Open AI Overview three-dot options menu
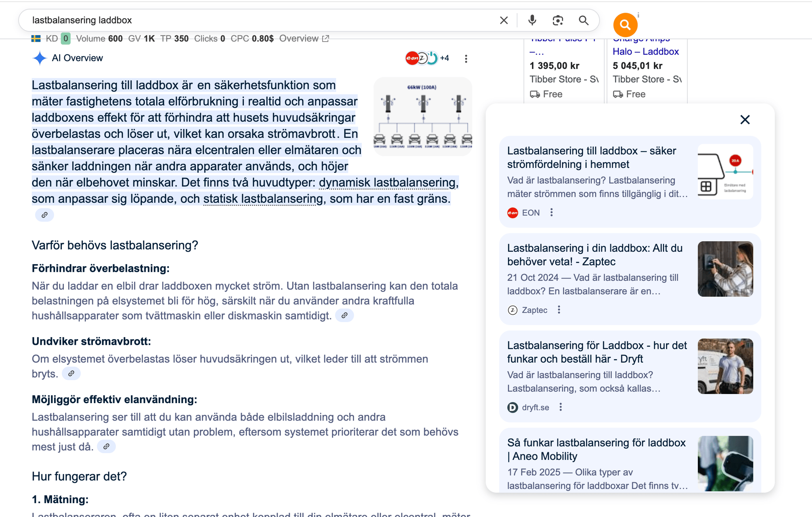812x517 pixels. (466, 59)
